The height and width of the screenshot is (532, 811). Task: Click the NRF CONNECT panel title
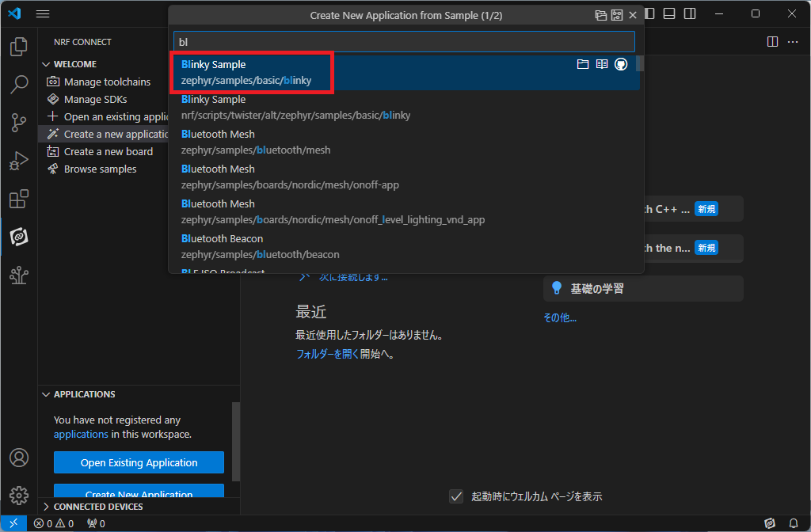coord(82,42)
